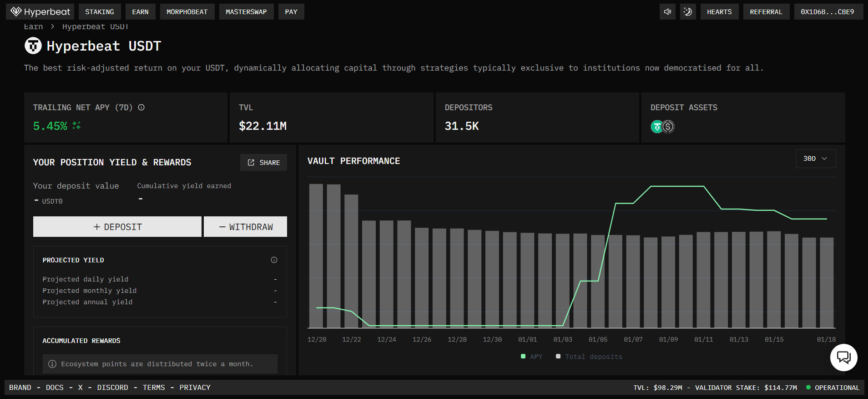
Task: Click the USDT0 deposit value label
Action: click(52, 201)
